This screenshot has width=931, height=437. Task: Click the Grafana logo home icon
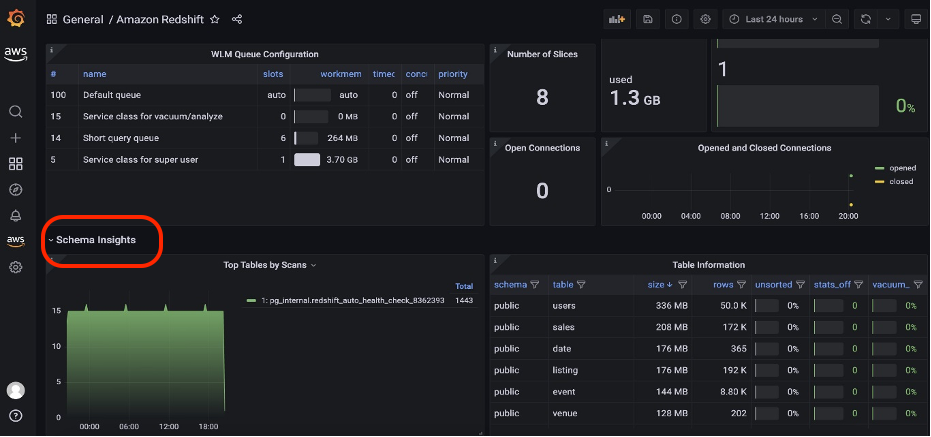coord(15,18)
